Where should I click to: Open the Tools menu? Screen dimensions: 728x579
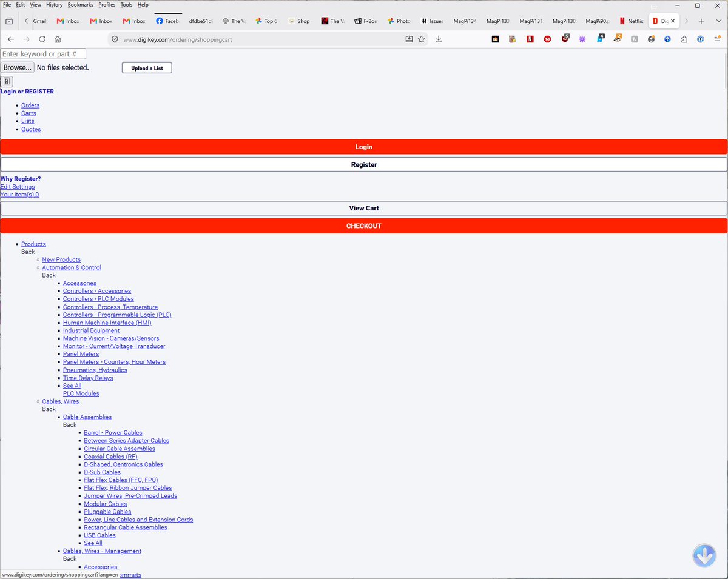(126, 5)
